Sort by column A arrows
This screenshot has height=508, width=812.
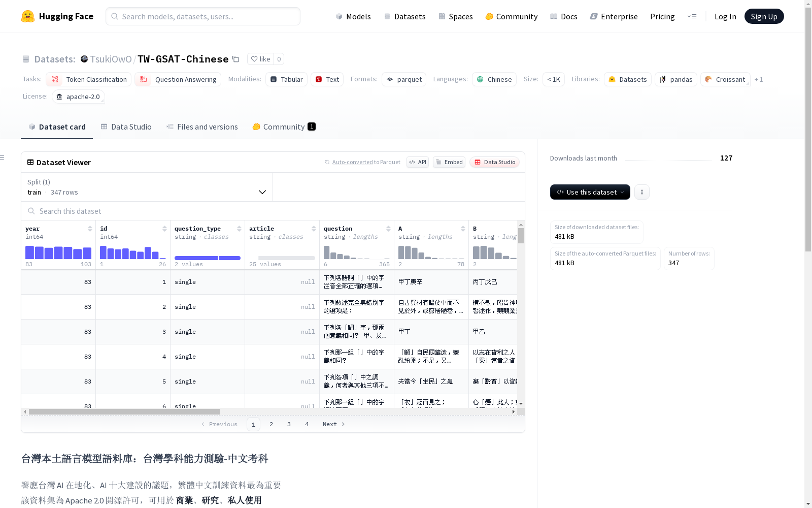pos(463,229)
